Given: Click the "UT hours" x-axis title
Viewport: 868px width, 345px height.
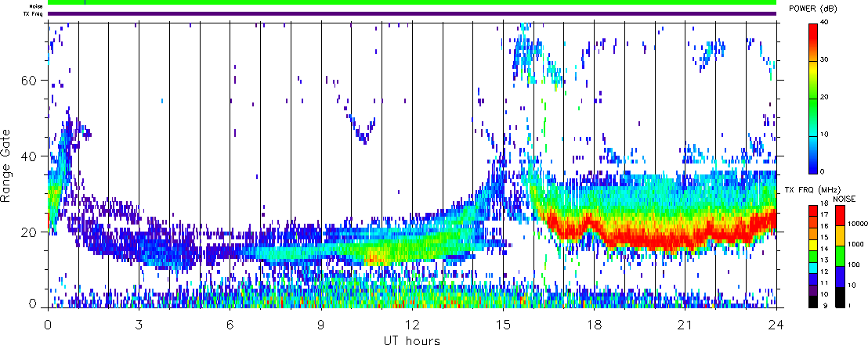Looking at the screenshot, I should 412,340.
